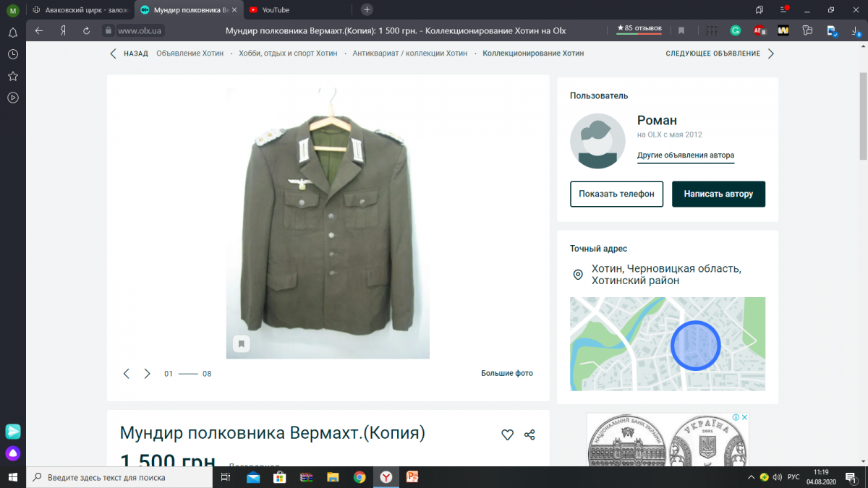Viewport: 868px width, 488px height.
Task: Open Google Chrome on taskbar
Action: [359, 477]
